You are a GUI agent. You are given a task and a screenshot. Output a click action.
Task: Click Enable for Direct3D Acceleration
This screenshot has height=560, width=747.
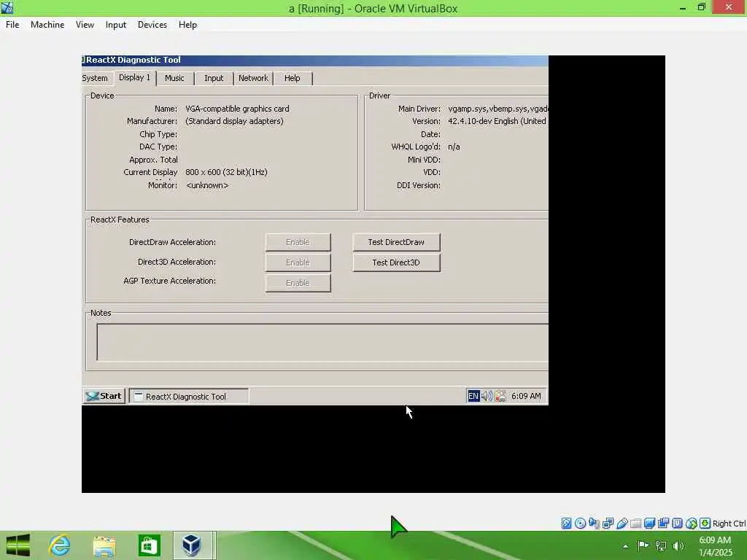coord(298,262)
